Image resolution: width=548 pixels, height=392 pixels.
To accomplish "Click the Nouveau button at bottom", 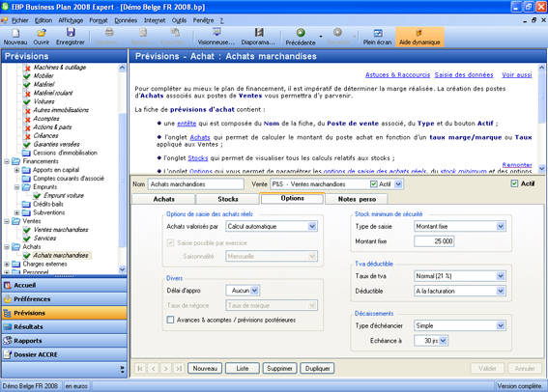I will pyautogui.click(x=205, y=368).
